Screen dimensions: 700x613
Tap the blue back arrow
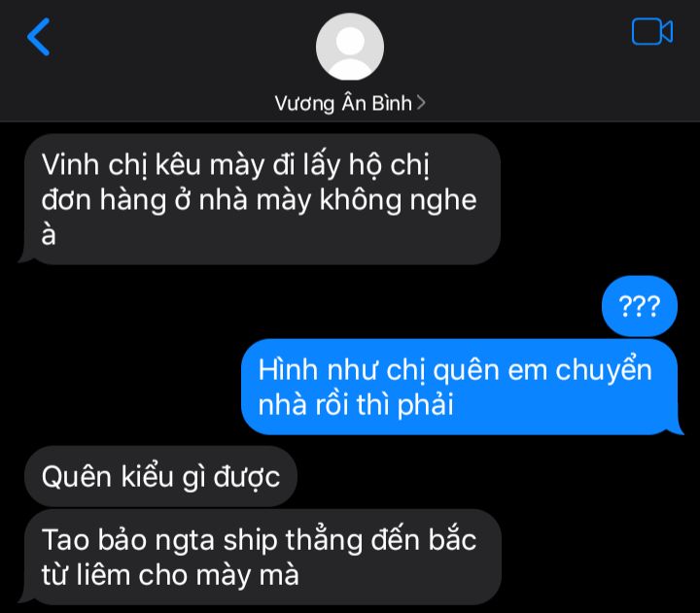38,37
